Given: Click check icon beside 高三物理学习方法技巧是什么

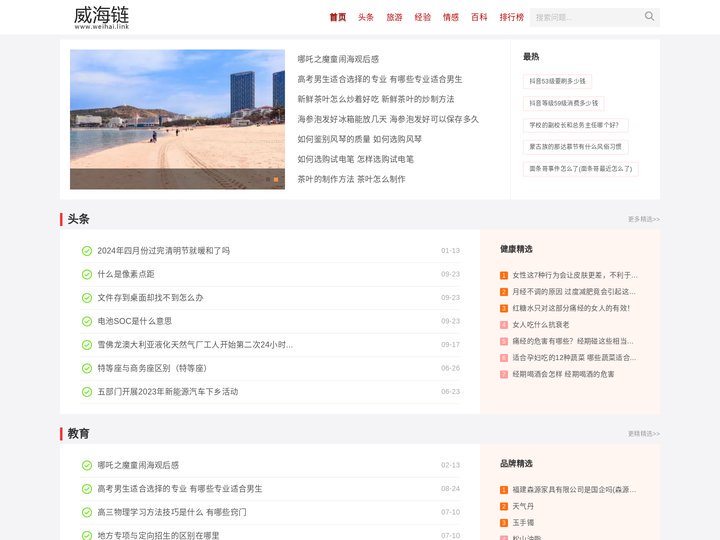Looking at the screenshot, I should [x=87, y=512].
